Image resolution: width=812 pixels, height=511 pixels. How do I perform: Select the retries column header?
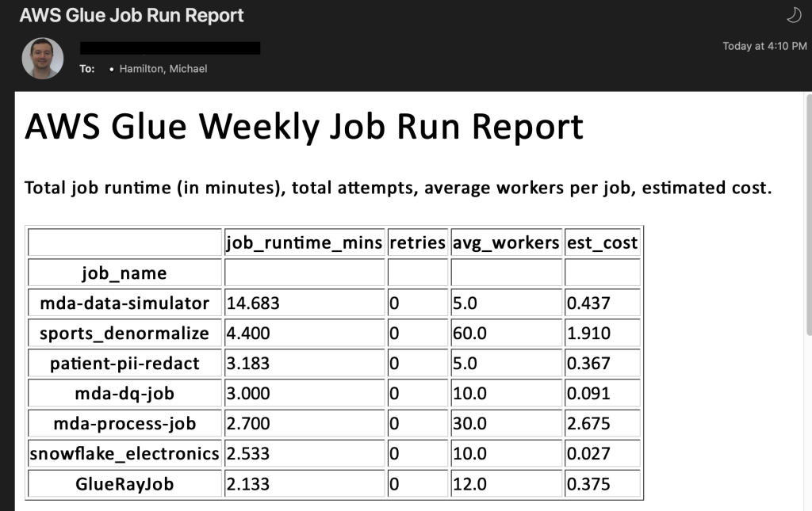[418, 242]
